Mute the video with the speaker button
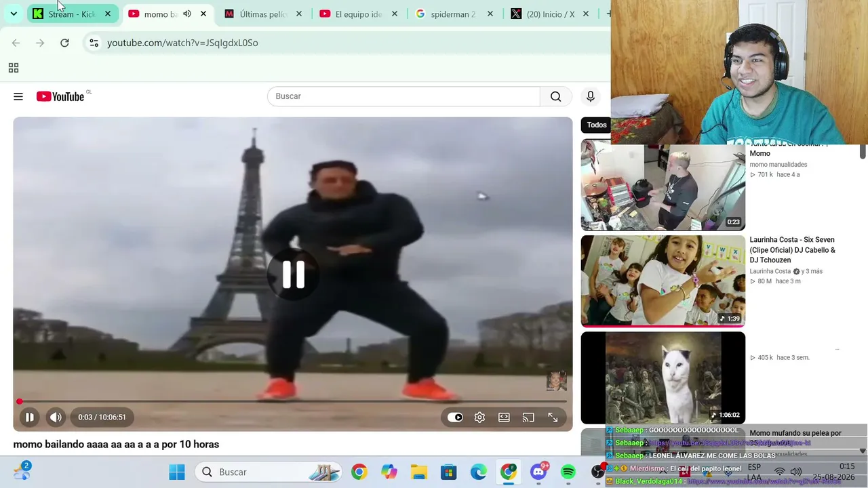This screenshot has height=488, width=868. [x=56, y=418]
